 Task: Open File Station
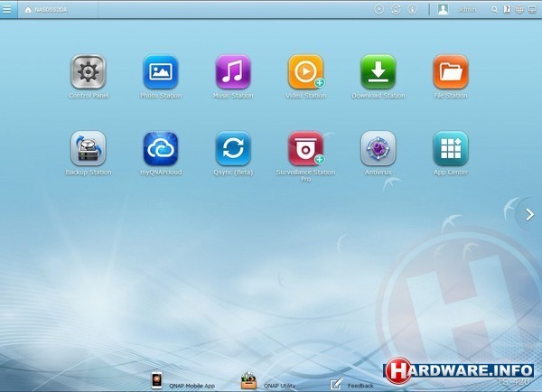tap(451, 72)
